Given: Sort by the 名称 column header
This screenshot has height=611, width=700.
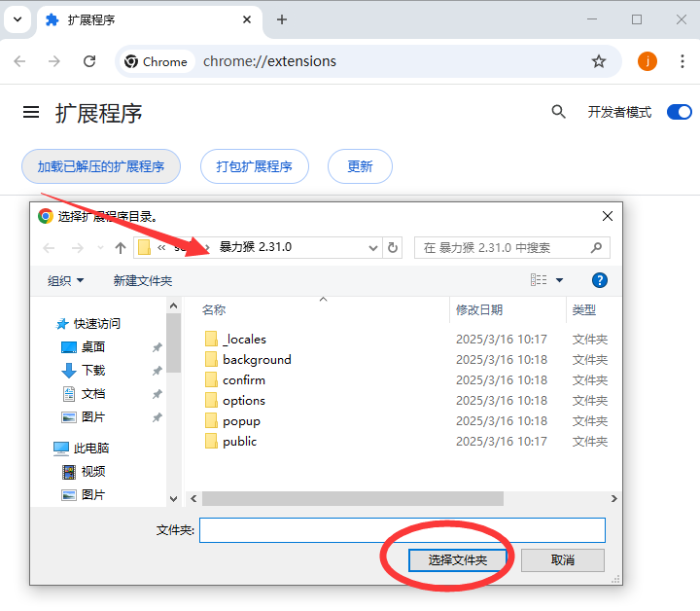Looking at the screenshot, I should [x=214, y=309].
